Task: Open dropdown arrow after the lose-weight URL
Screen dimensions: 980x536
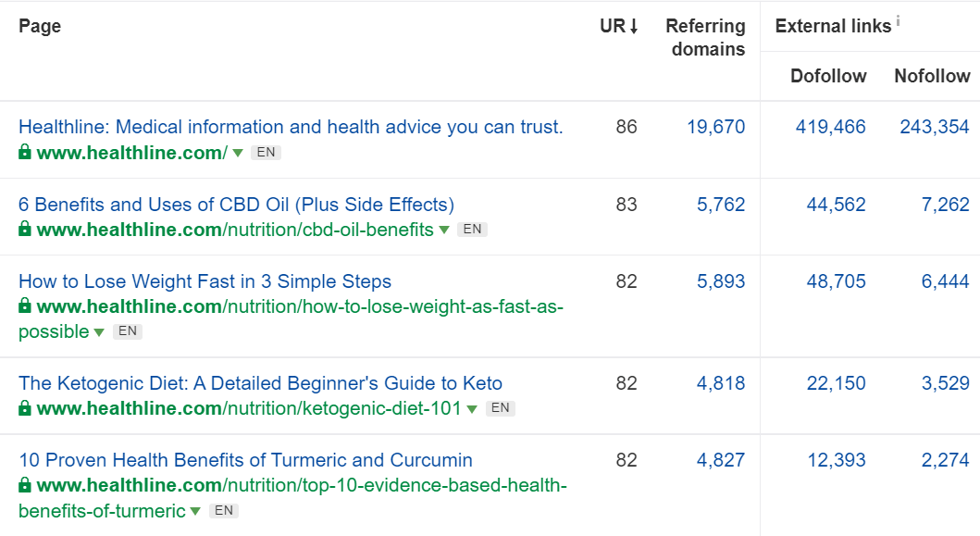Action: 99,332
